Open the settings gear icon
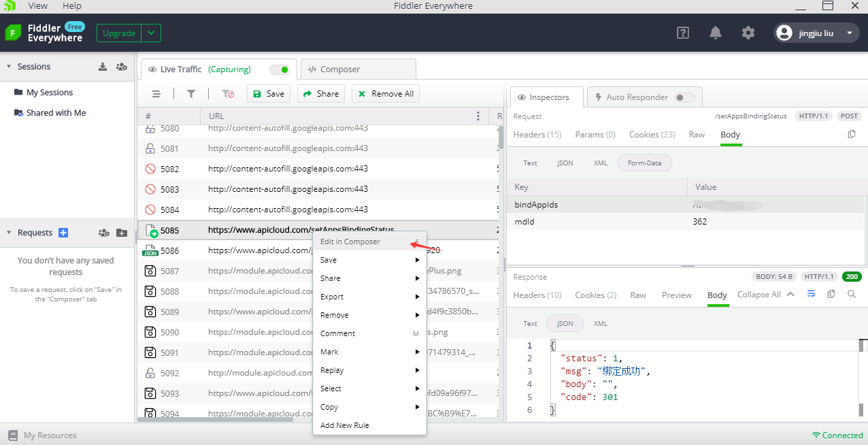Image resolution: width=868 pixels, height=445 pixels. click(x=748, y=33)
